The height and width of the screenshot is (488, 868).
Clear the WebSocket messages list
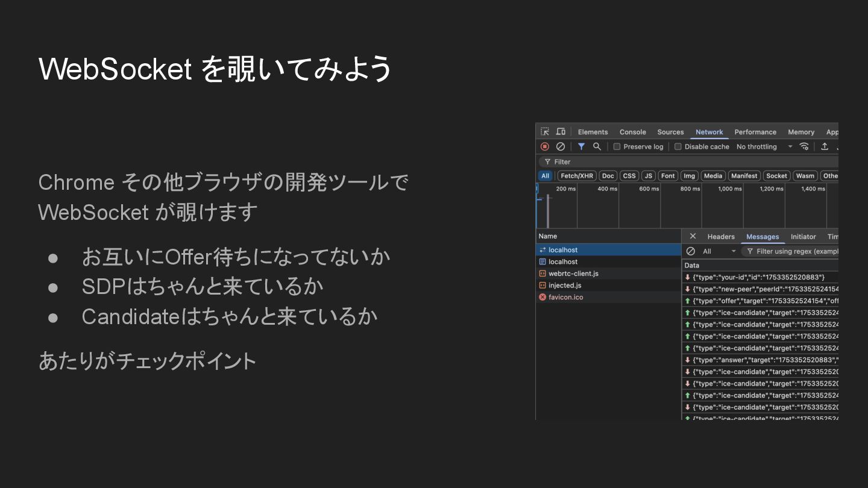click(x=691, y=251)
